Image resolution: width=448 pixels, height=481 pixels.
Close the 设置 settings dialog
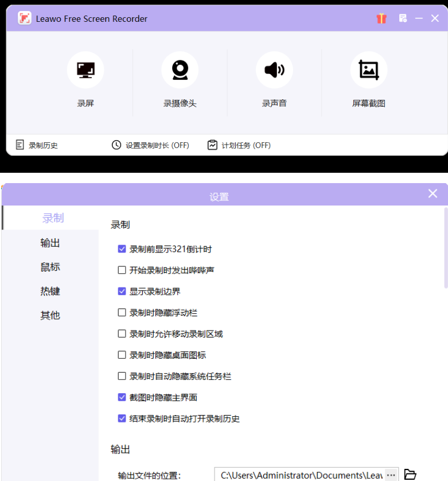click(x=433, y=193)
